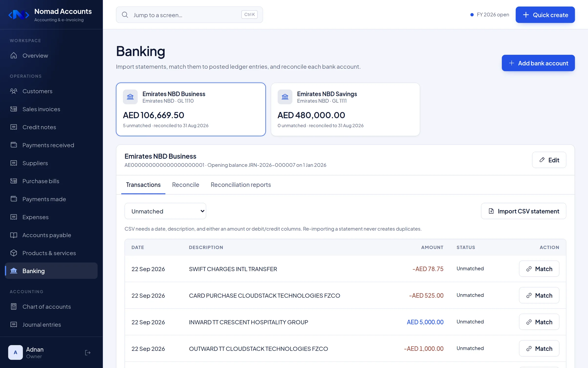Click the DATE column header
The height and width of the screenshot is (368, 588).
tap(138, 247)
